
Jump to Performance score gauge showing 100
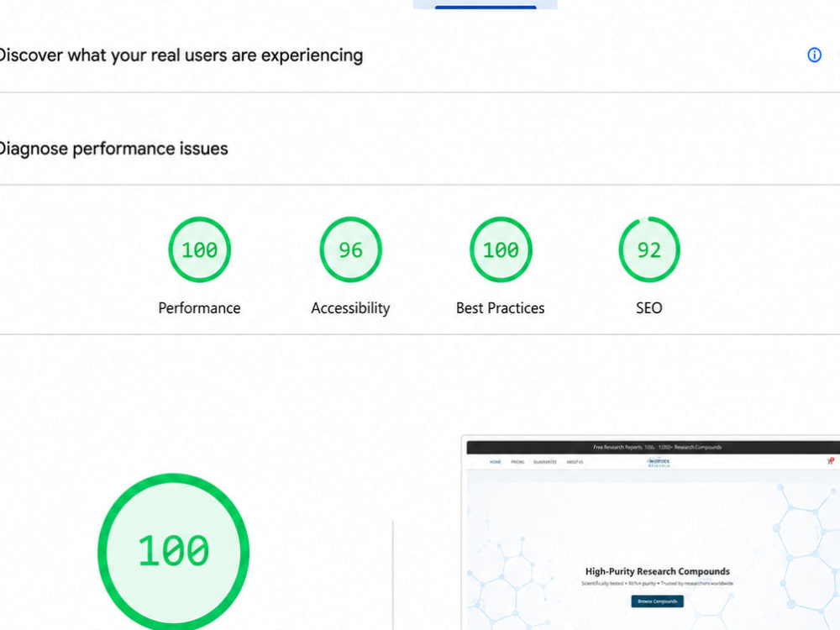199,249
